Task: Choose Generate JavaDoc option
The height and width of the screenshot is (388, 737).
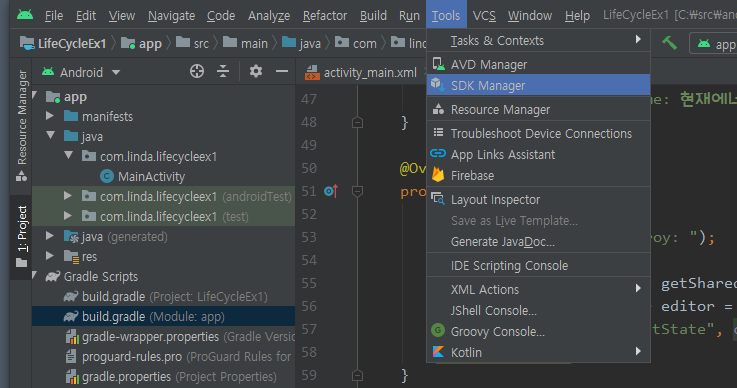Action: coord(538,242)
